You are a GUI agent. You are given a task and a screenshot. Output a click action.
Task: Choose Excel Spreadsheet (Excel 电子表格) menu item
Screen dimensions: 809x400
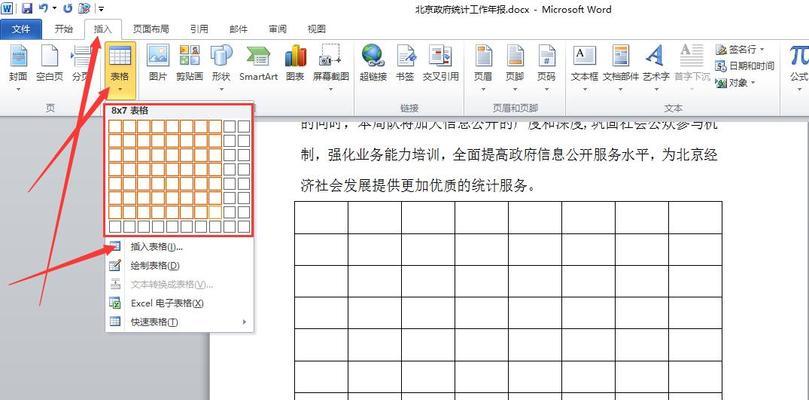tap(180, 303)
